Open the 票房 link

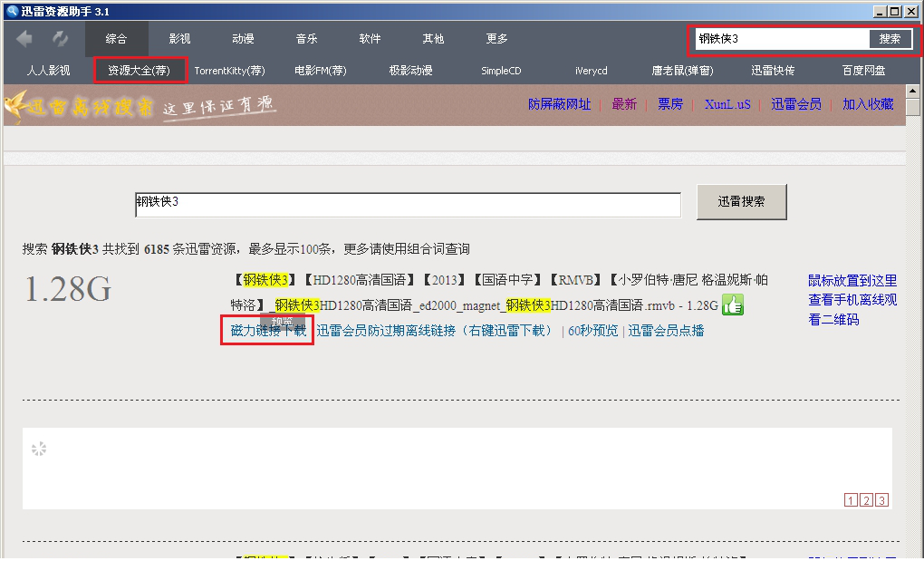click(670, 104)
